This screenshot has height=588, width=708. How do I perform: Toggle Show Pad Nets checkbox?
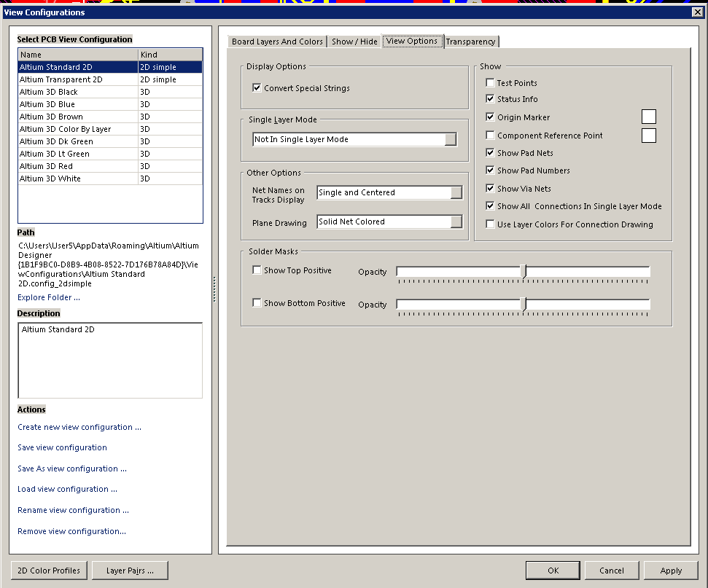(490, 152)
